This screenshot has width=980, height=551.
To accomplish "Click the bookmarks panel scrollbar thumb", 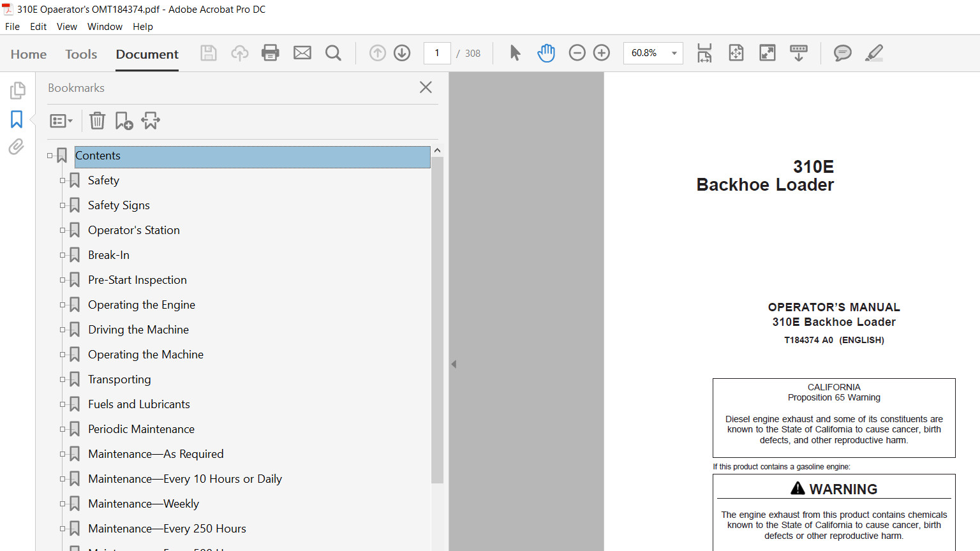I will (x=437, y=320).
